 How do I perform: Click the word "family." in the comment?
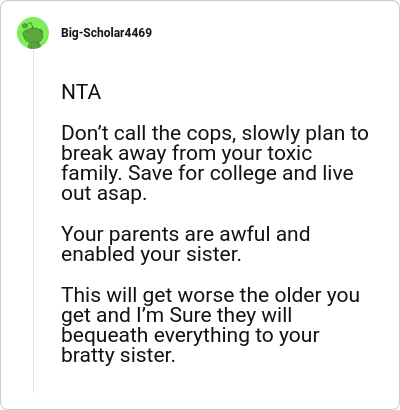click(x=91, y=174)
